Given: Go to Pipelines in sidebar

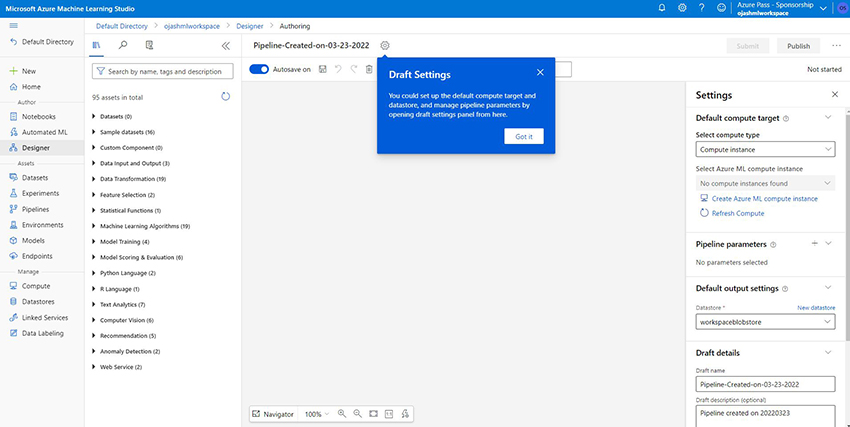Looking at the screenshot, I should click(35, 209).
